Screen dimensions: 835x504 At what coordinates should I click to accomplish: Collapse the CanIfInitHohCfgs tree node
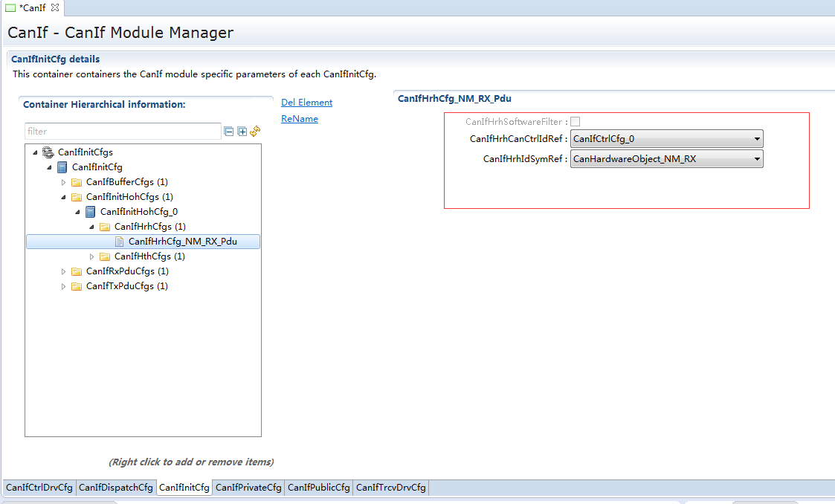point(64,197)
